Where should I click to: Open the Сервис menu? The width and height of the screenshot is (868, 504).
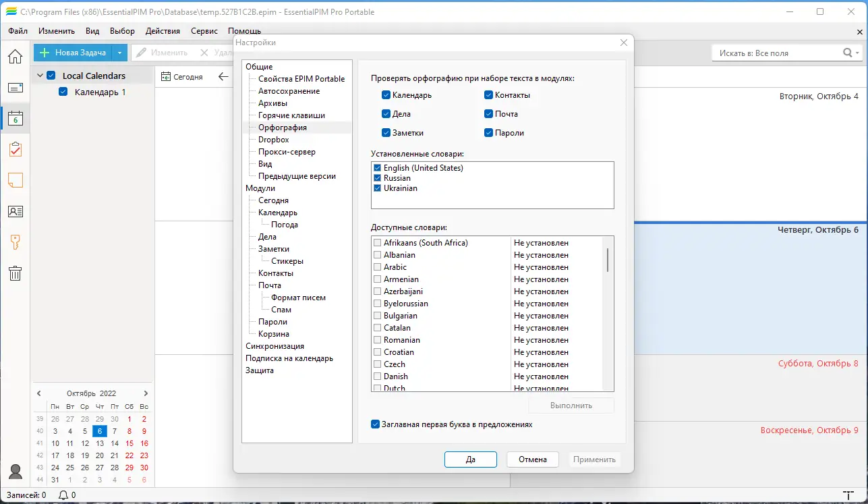tap(204, 31)
